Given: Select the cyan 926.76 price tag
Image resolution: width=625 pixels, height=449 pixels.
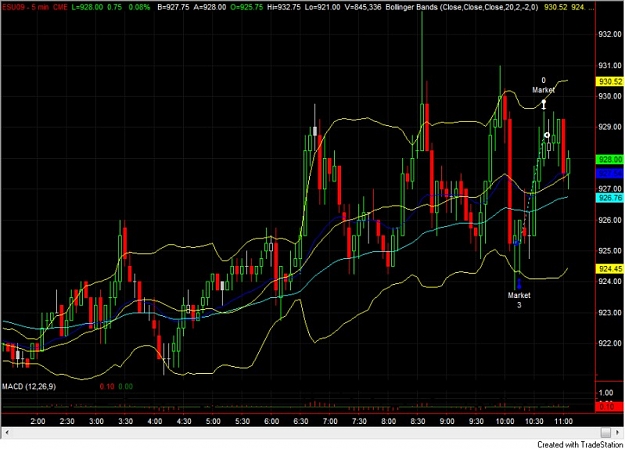Looking at the screenshot, I should point(610,198).
